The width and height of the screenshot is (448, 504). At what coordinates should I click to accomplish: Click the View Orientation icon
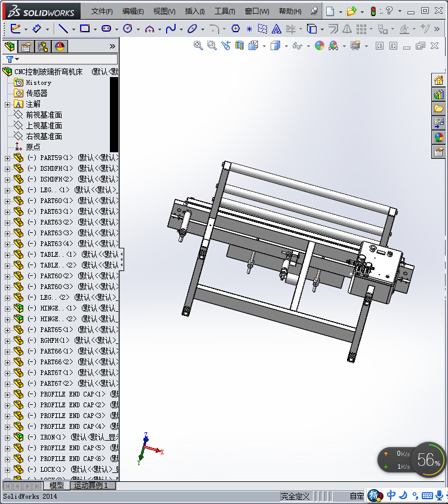(253, 45)
